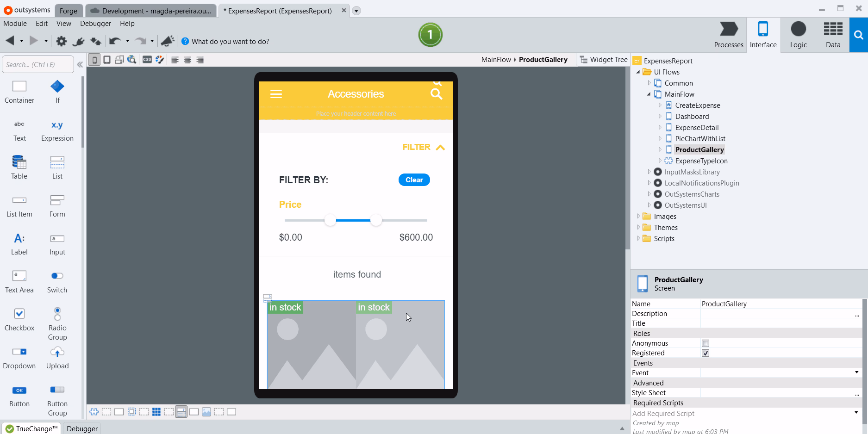Select the Container widget in toolbox
The height and width of the screenshot is (434, 868).
pyautogui.click(x=19, y=92)
